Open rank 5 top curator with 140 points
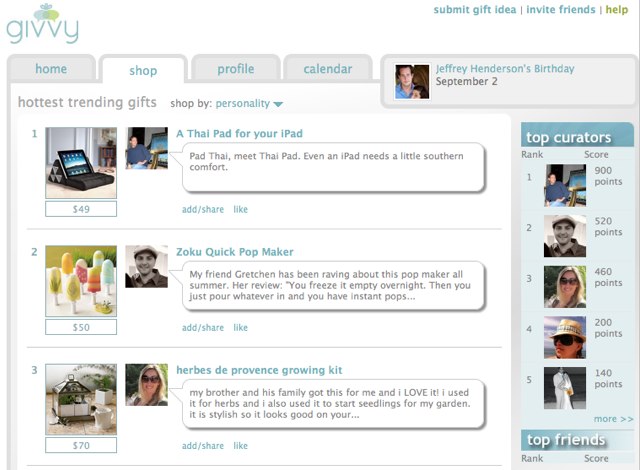 point(565,388)
